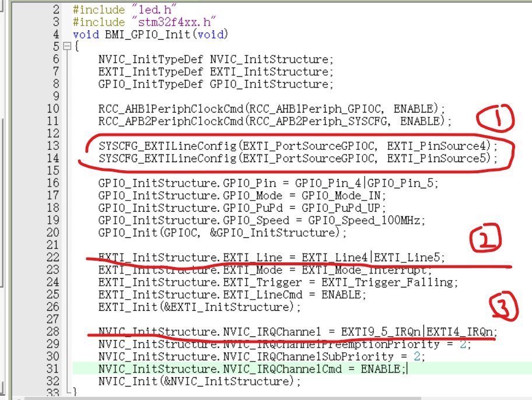Click line number 10 in the gutter
The width and height of the screenshot is (532, 400).
pyautogui.click(x=53, y=109)
